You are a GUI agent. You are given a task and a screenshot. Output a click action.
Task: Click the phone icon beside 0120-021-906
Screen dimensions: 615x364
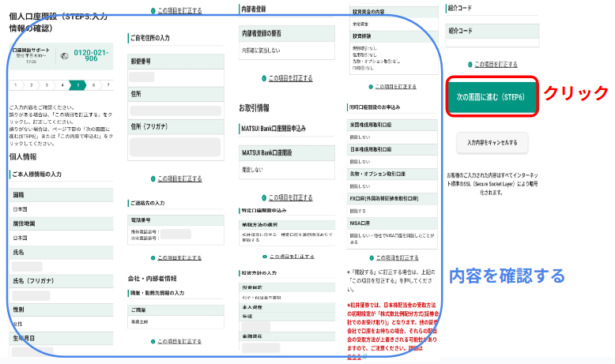(x=64, y=57)
